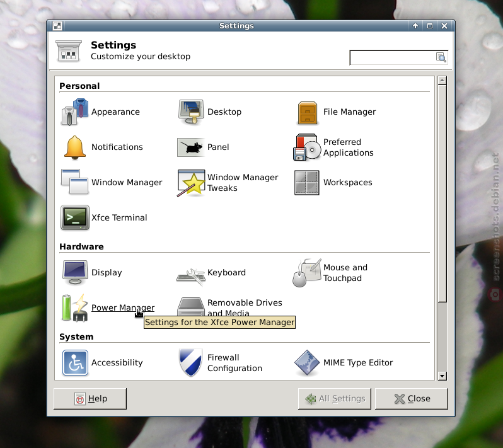Viewport: 503px width, 448px height.
Task: Open the Mouse and Touchpad icon
Action: 307,273
